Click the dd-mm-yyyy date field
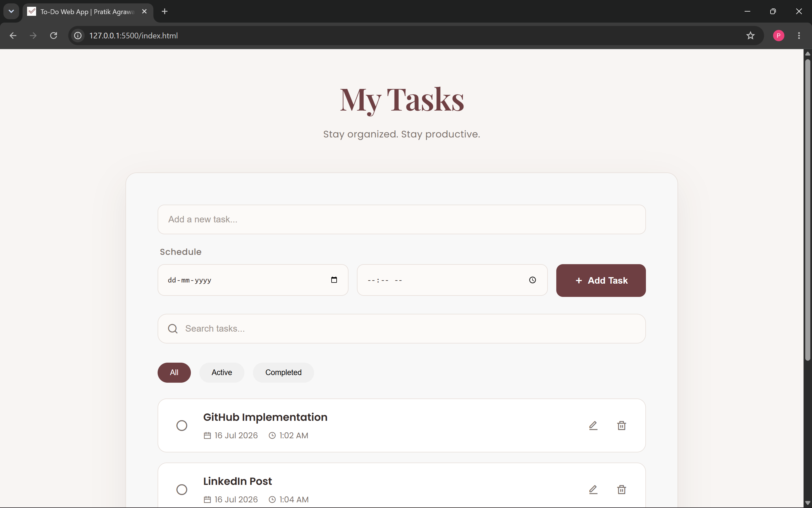 (253, 280)
